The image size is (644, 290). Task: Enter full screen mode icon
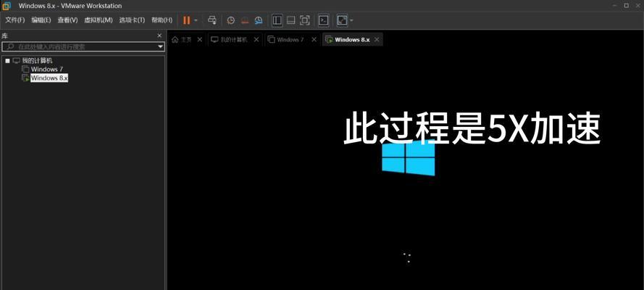(304, 20)
